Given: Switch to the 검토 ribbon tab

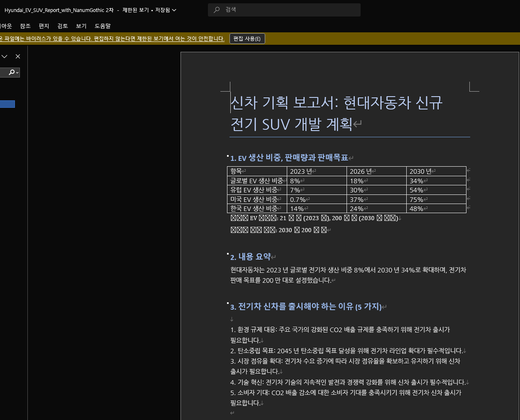Looking at the screenshot, I should pyautogui.click(x=63, y=26).
